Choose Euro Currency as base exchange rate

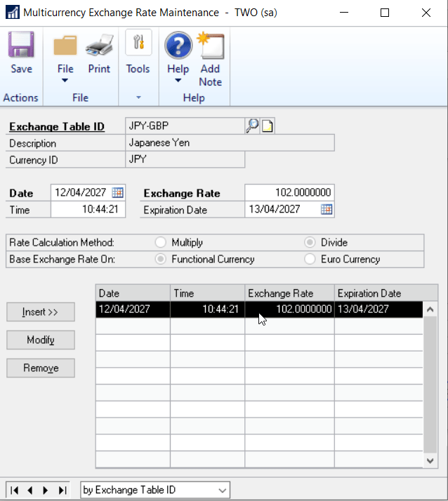[x=310, y=259]
